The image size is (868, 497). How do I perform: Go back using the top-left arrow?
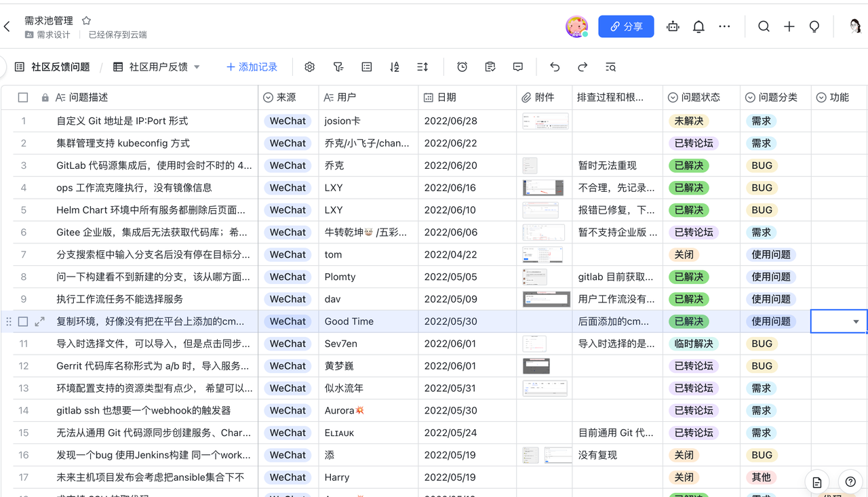tap(7, 26)
